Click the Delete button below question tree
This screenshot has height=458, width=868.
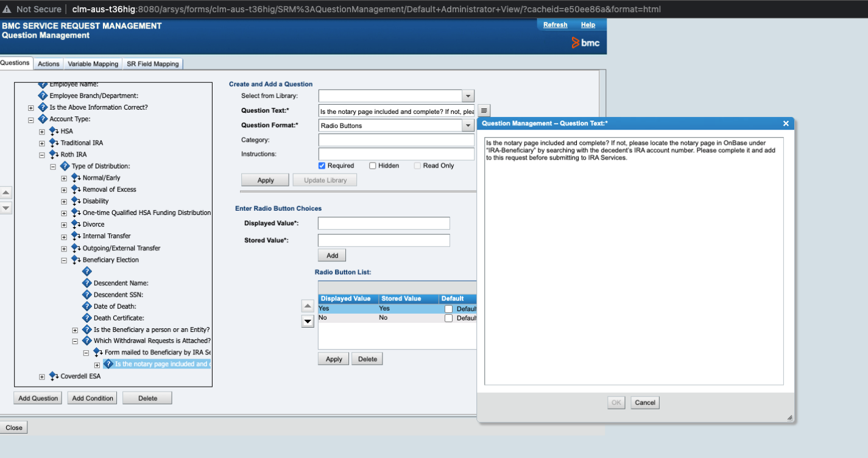[147, 398]
